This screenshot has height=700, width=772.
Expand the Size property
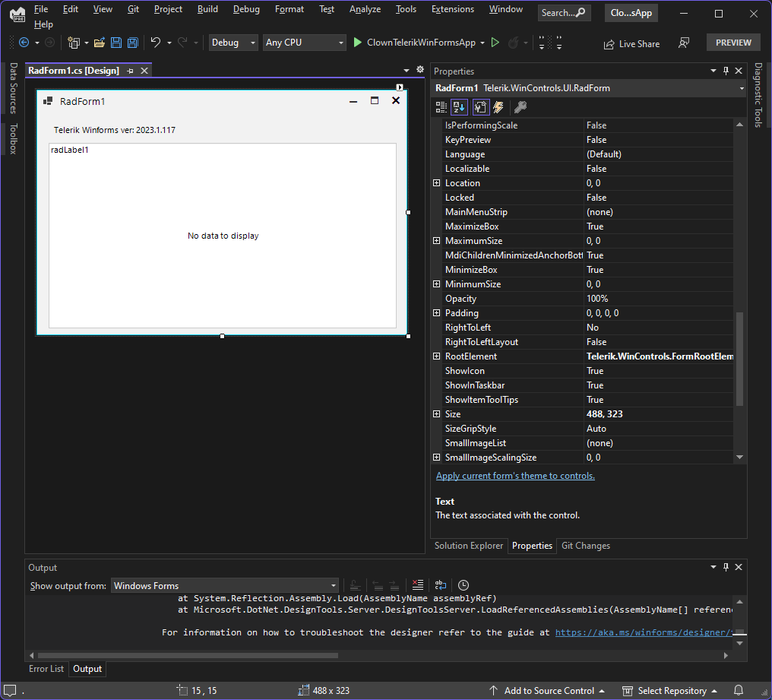[x=436, y=414]
